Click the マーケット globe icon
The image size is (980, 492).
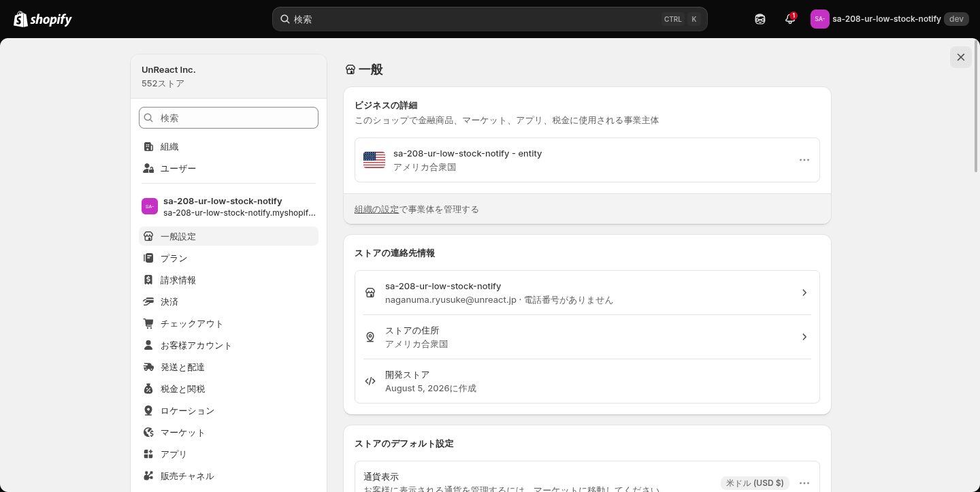(x=148, y=433)
